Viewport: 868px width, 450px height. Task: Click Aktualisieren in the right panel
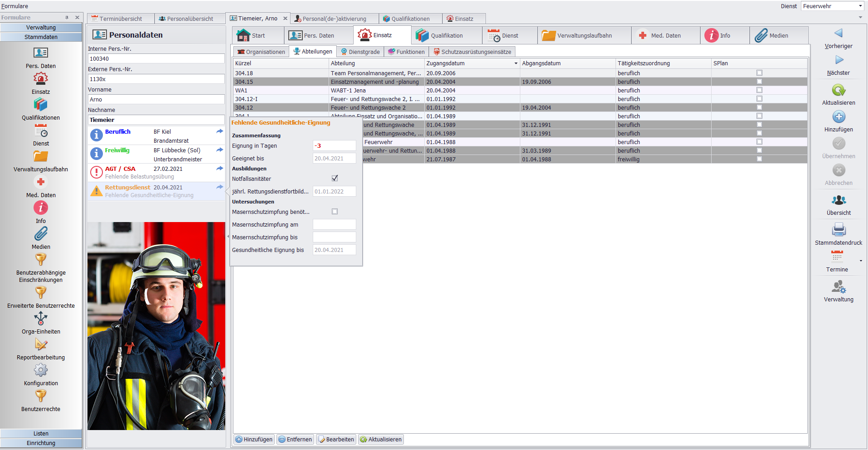838,90
